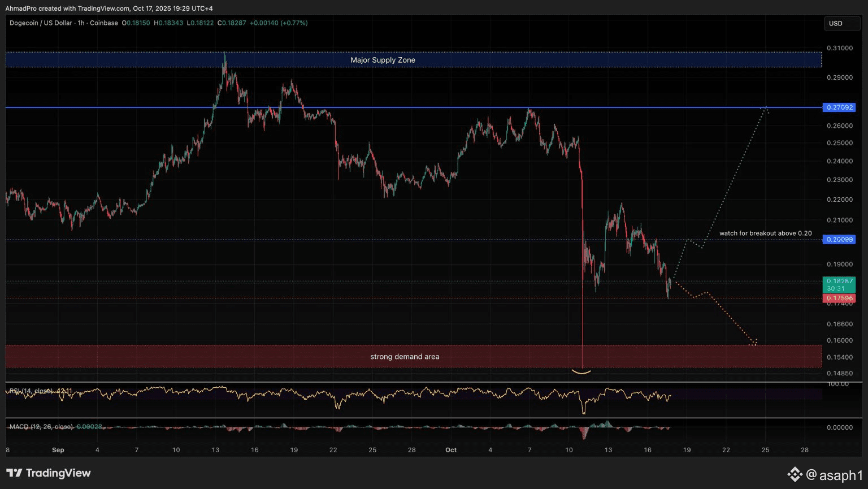Click the green dotted arrow tip near 0.27092
Screen dimensions: 868x489
tap(764, 107)
